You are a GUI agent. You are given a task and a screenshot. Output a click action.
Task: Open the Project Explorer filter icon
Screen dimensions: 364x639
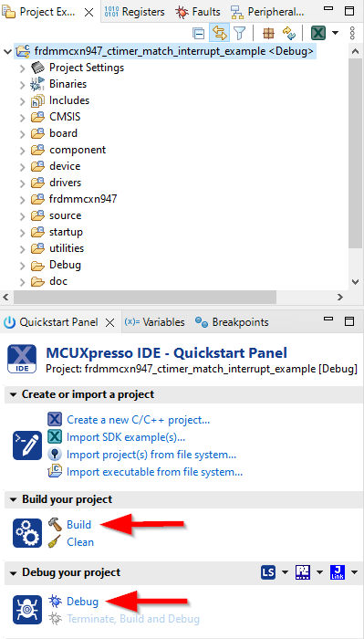click(240, 33)
